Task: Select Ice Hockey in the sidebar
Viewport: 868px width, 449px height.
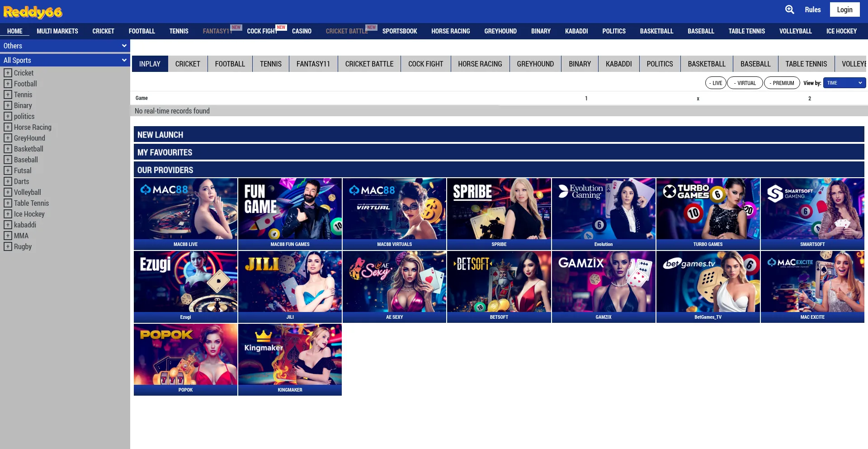Action: 29,214
